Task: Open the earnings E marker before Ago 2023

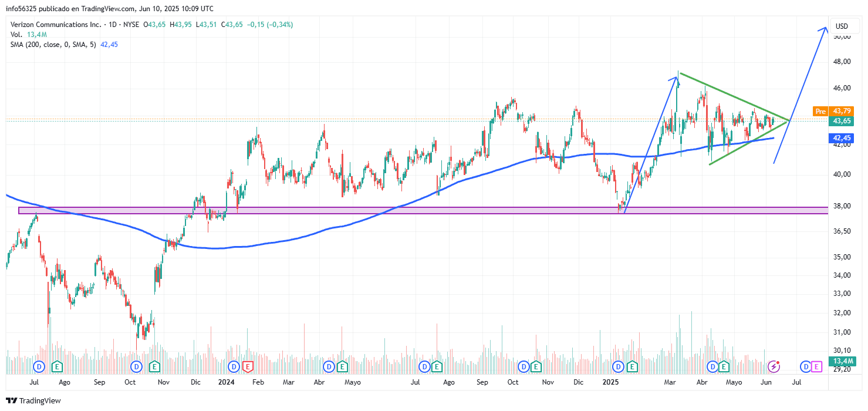Action: click(57, 366)
